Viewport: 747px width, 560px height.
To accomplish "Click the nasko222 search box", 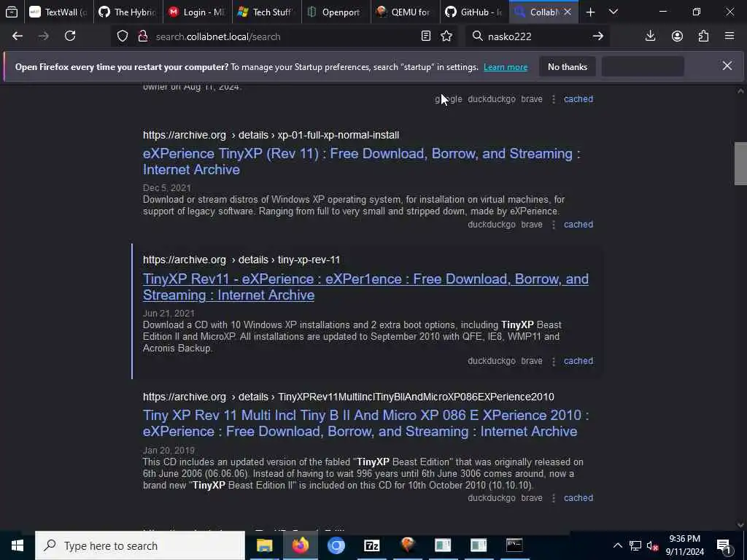I will pyautogui.click(x=538, y=36).
